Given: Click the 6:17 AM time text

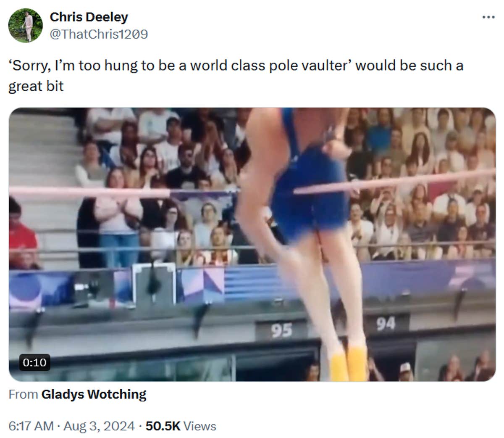Looking at the screenshot, I should (31, 426).
